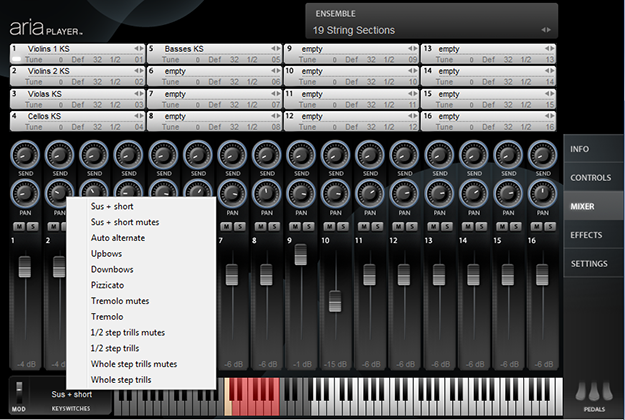Click the pedals icon
This screenshot has height=420, width=625.
[x=594, y=391]
